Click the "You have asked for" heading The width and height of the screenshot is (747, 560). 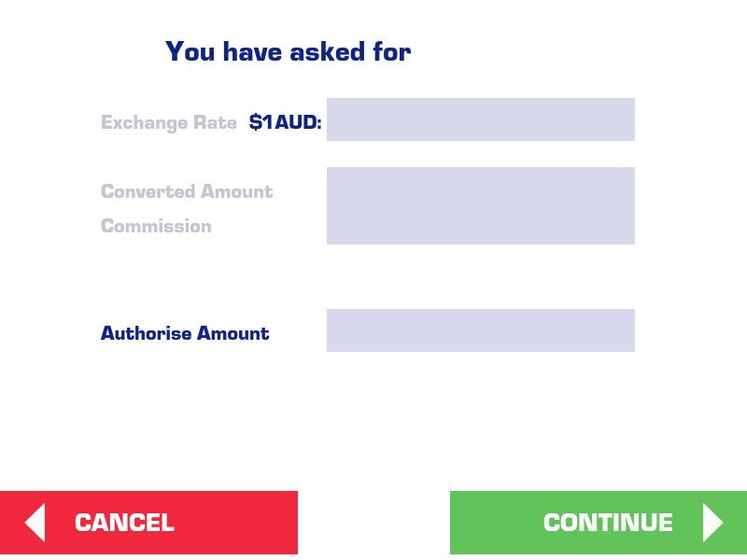tap(288, 51)
